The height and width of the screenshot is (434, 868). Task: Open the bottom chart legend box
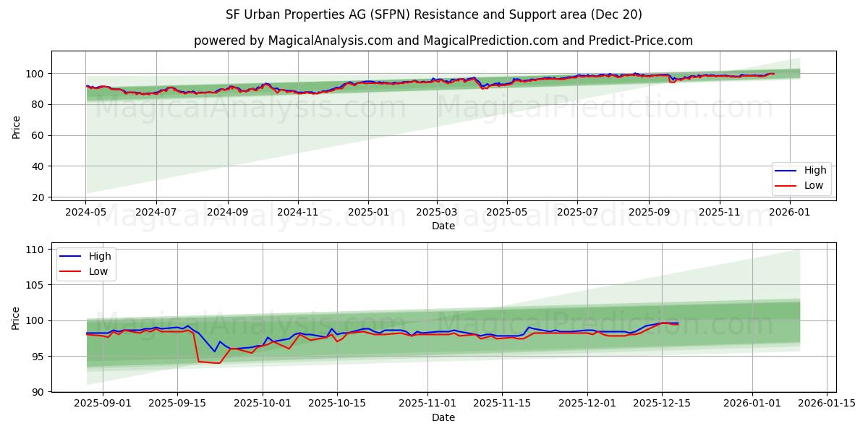(x=85, y=263)
